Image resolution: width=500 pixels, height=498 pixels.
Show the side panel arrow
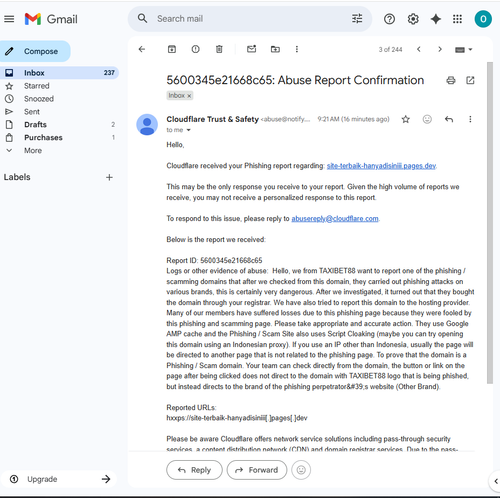click(495, 481)
